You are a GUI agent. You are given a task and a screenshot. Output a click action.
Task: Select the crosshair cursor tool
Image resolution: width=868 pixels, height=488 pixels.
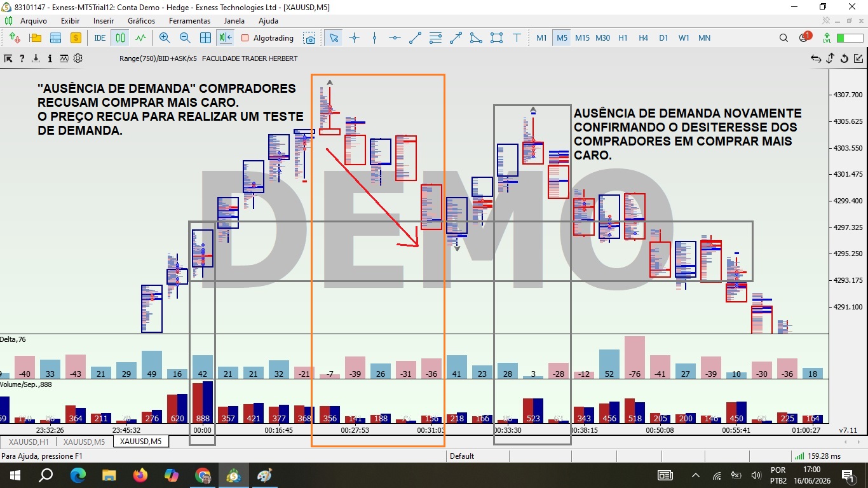click(354, 38)
